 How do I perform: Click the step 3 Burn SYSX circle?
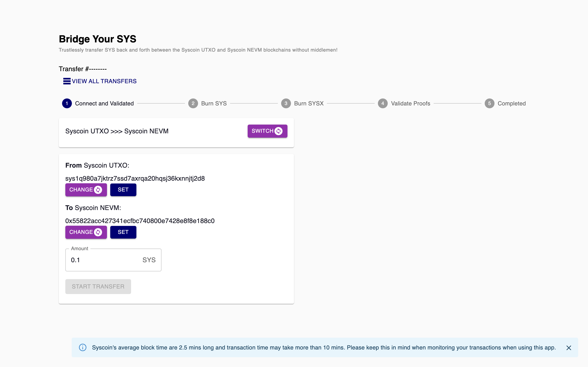coord(286,103)
